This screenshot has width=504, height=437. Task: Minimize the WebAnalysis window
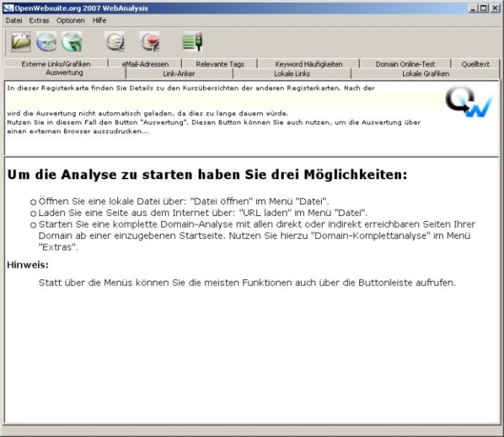click(473, 8)
